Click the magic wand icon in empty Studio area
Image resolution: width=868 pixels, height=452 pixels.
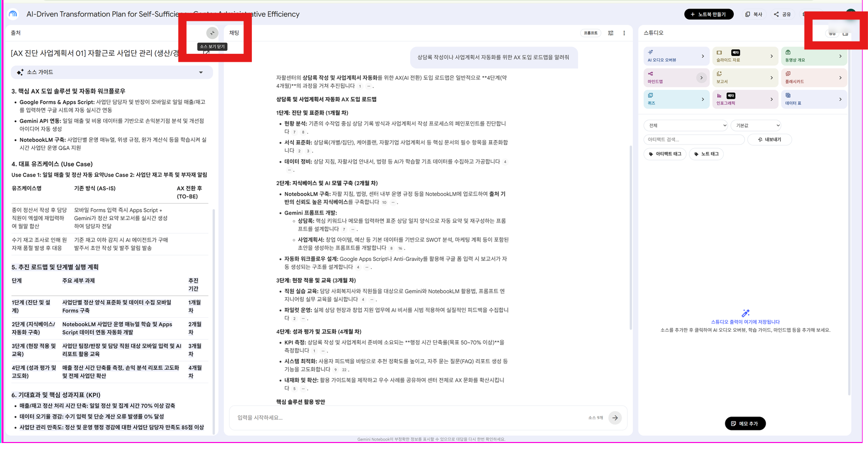745,313
